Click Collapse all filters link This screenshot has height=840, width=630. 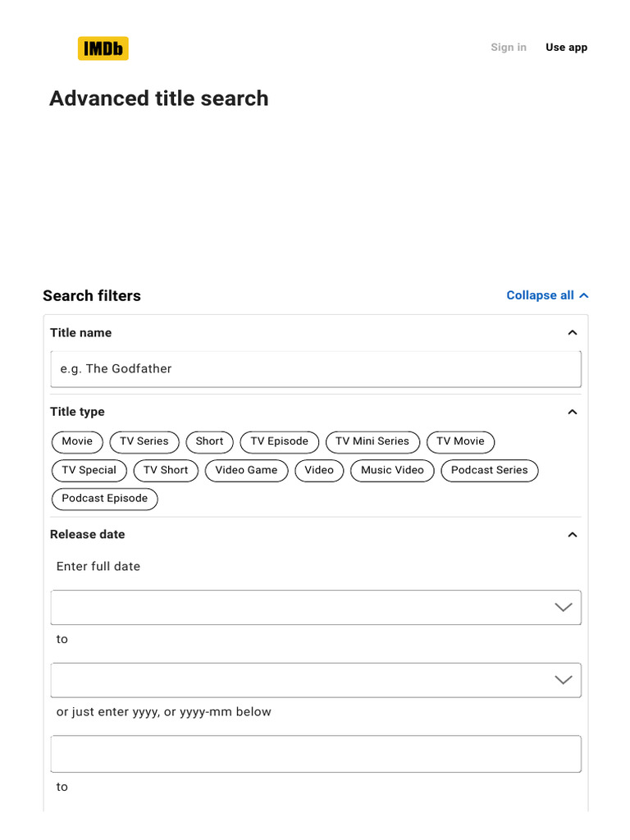click(547, 295)
